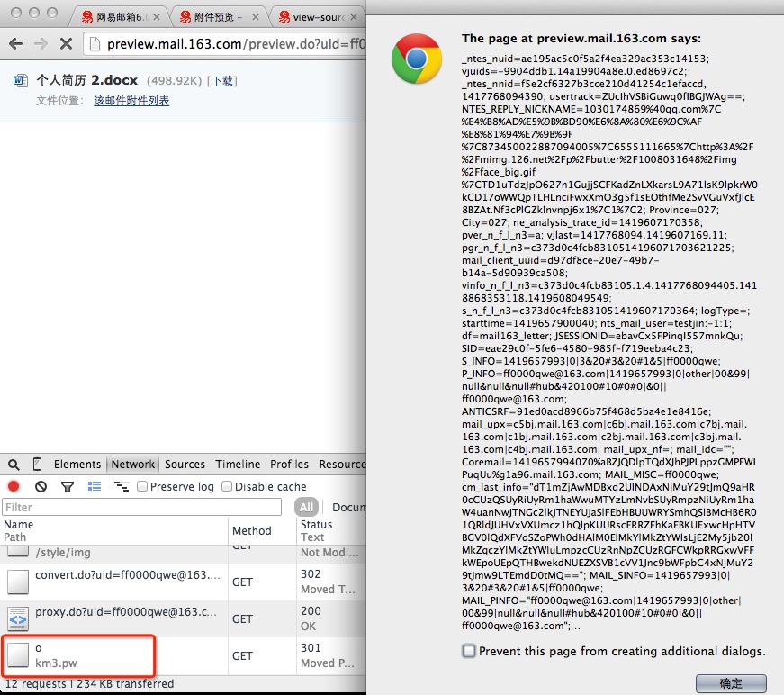
Task: Click the proxy.do request file icon
Action: (x=18, y=619)
